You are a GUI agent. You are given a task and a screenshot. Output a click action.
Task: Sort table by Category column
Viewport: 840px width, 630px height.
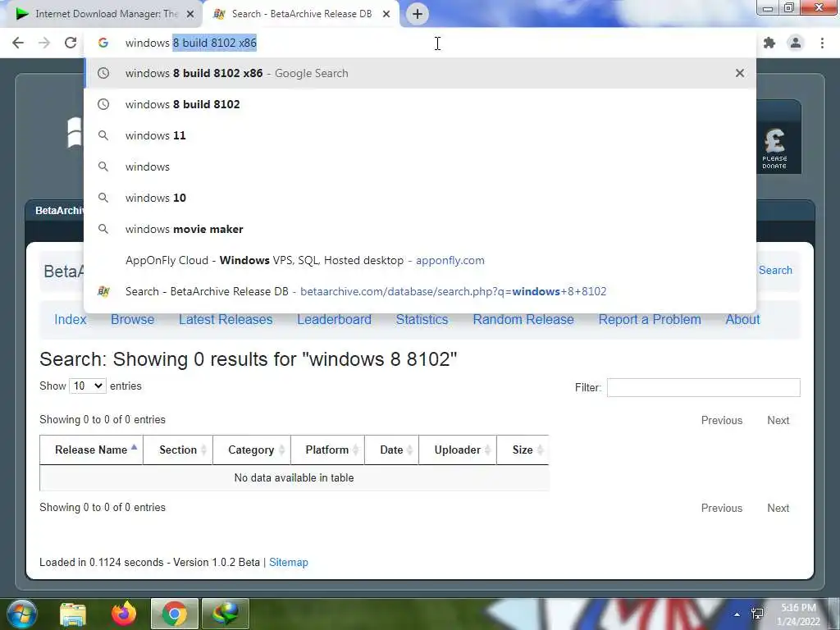(x=252, y=450)
